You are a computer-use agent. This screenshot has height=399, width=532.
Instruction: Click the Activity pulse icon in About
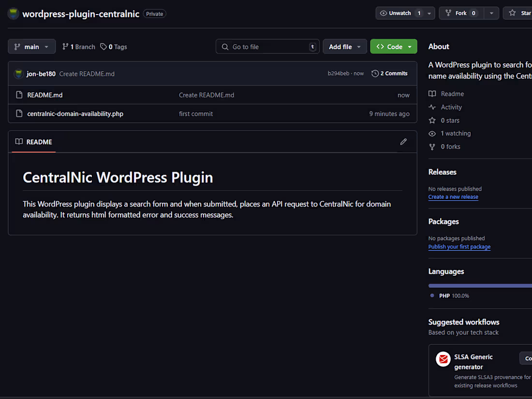click(432, 107)
